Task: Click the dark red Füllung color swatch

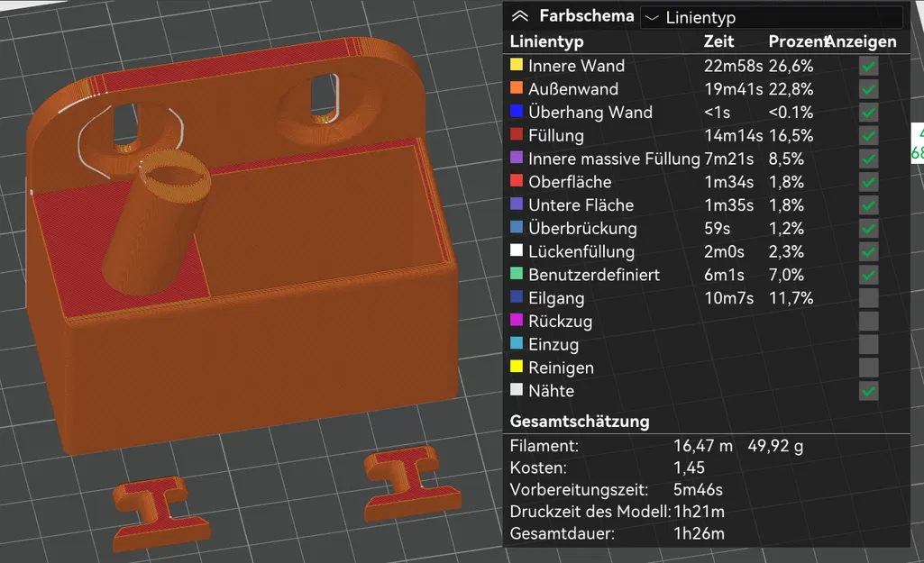Action: tap(517, 134)
